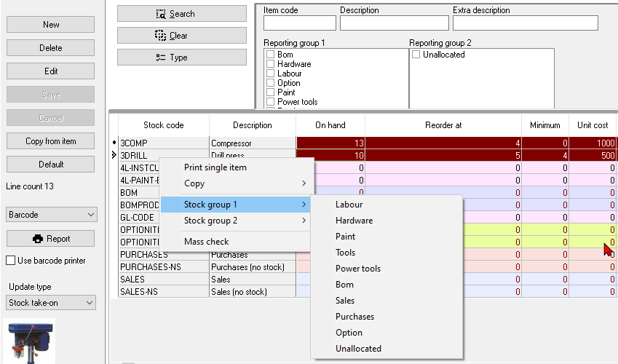Check the Power tools reporting group box
Image resolution: width=618 pixels, height=364 pixels.
270,102
